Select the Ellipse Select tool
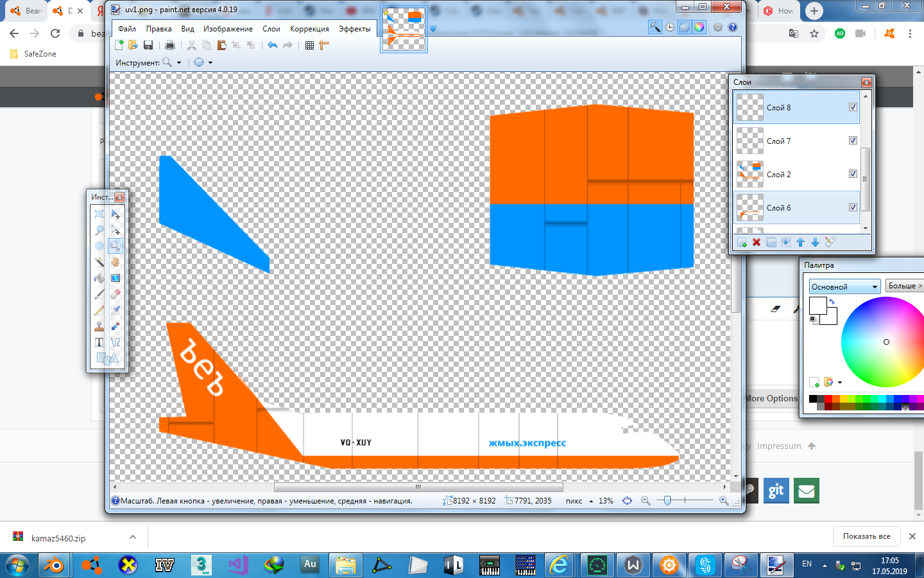This screenshot has width=924, height=578. point(99,246)
